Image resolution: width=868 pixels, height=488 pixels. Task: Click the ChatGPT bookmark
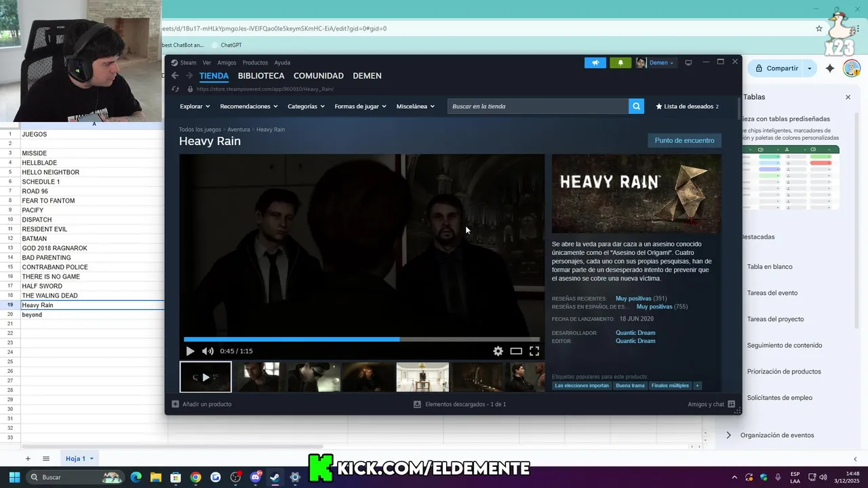coord(226,45)
